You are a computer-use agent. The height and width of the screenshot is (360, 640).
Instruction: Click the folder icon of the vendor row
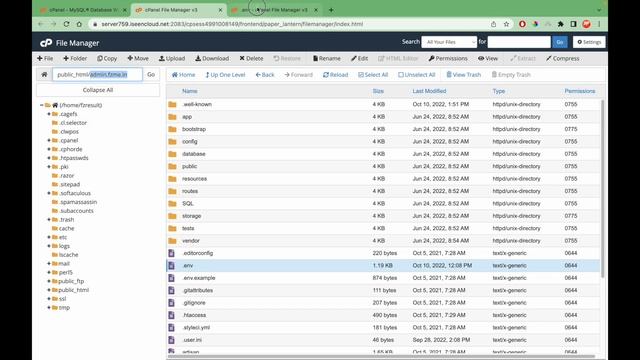click(x=172, y=241)
